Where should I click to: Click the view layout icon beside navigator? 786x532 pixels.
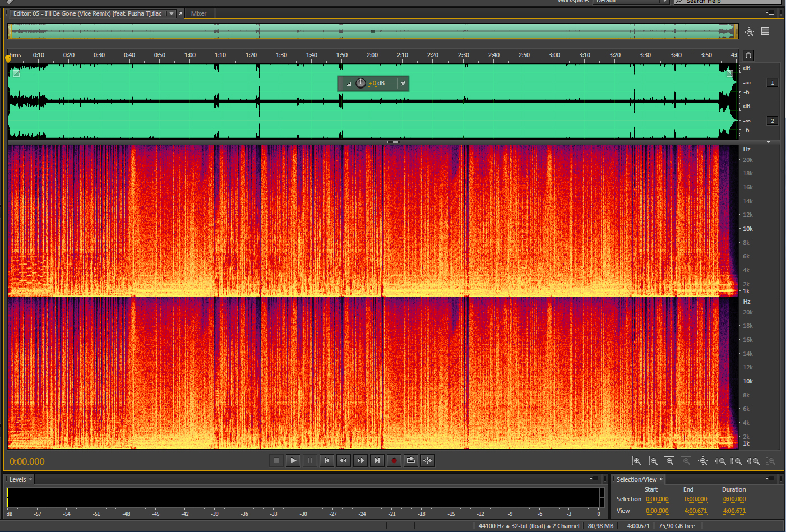765,31
